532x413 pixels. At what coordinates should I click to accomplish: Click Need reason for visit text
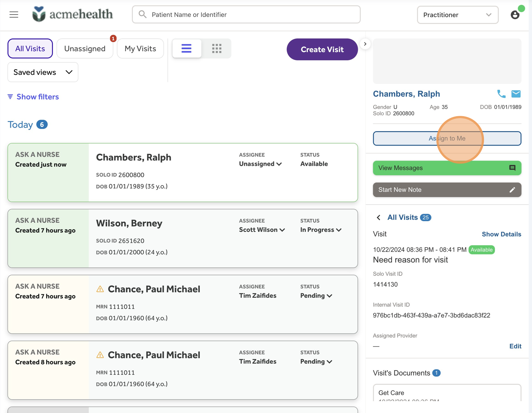coord(410,260)
